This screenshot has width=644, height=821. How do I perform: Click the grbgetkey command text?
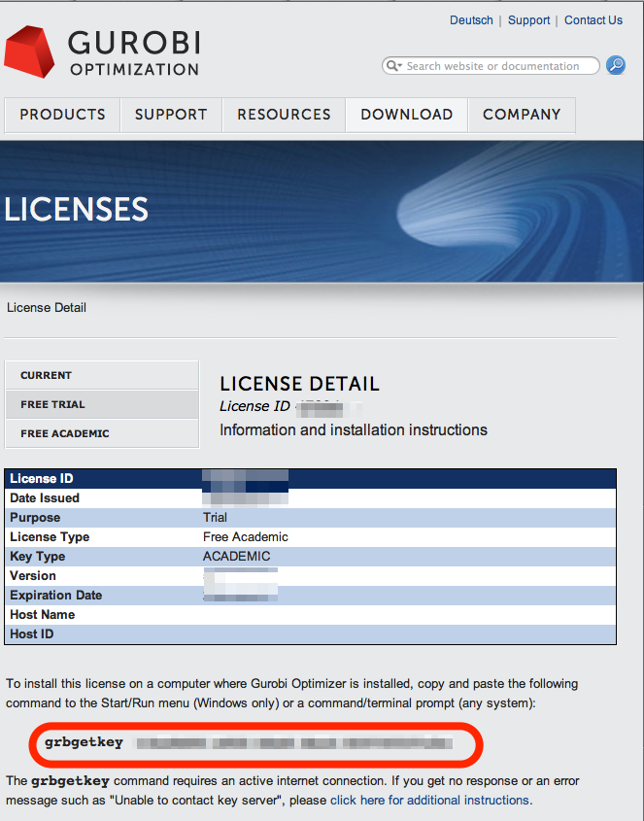(x=84, y=742)
